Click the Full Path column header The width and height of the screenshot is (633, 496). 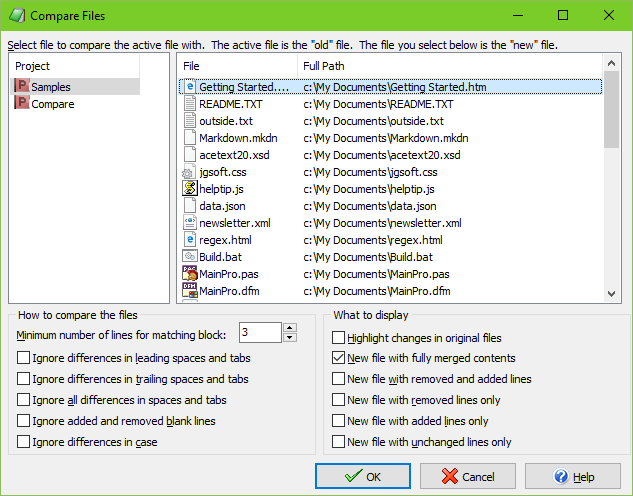click(x=450, y=66)
